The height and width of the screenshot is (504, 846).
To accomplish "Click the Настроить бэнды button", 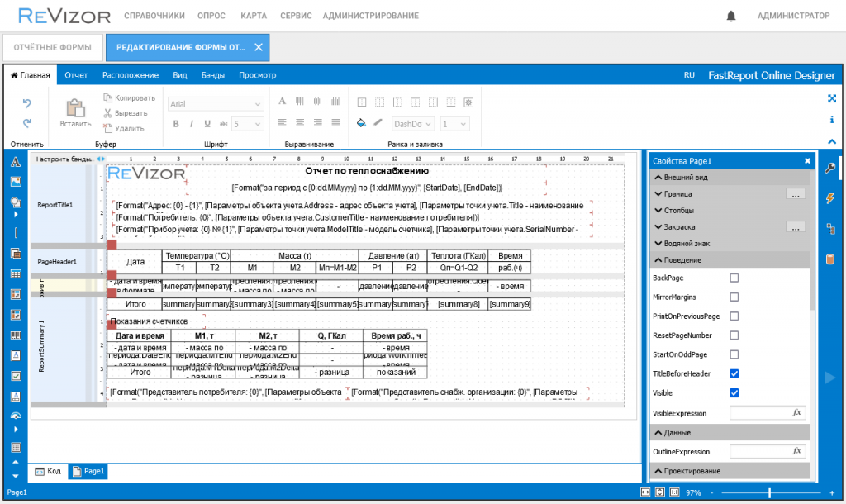I will tap(65, 159).
